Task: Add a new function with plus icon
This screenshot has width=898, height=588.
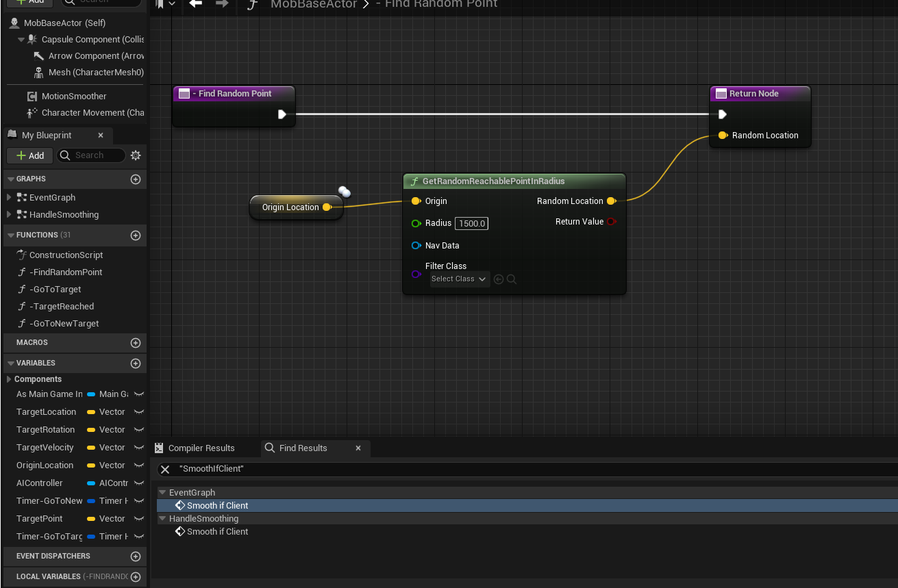Action: point(136,235)
